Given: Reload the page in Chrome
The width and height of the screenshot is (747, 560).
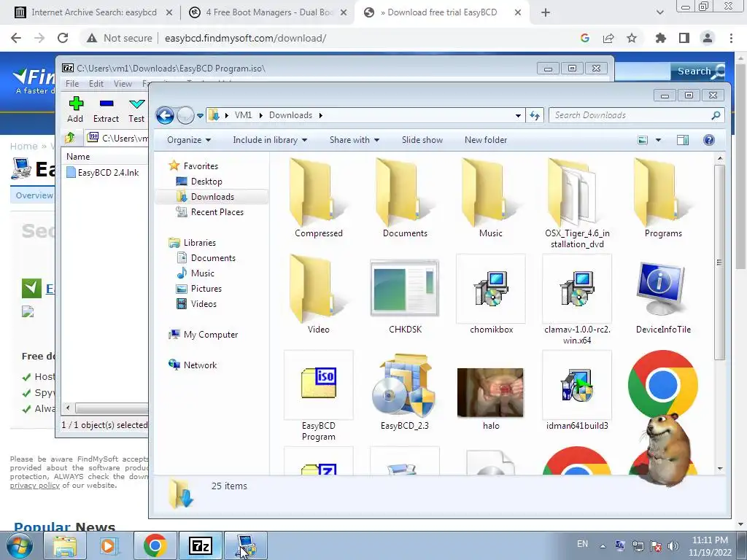Looking at the screenshot, I should click(63, 38).
